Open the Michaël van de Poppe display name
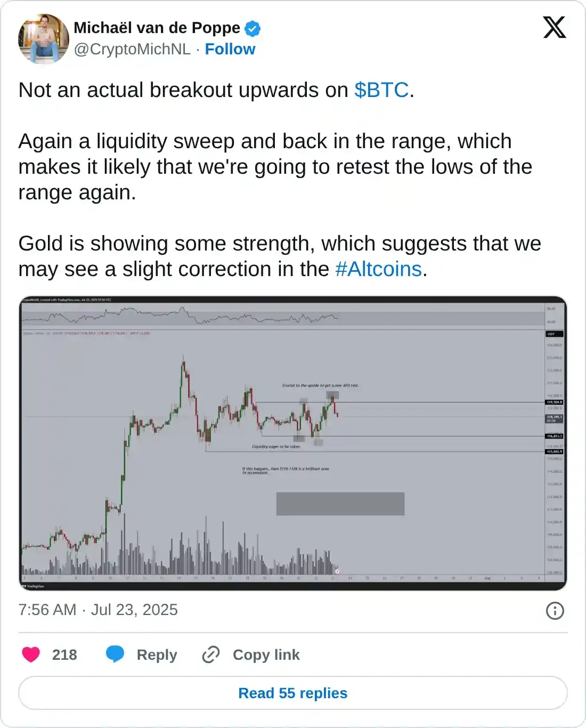Viewport: 586px width, 728px height. tap(157, 28)
